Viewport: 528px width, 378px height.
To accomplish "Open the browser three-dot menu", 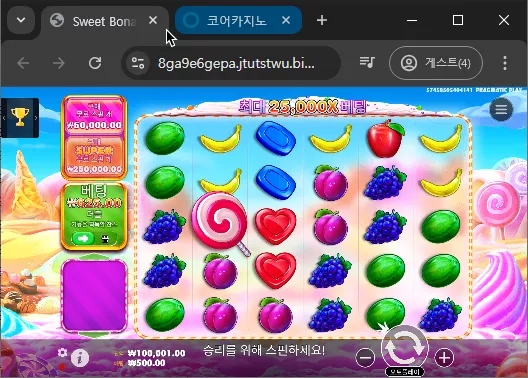I will 504,63.
